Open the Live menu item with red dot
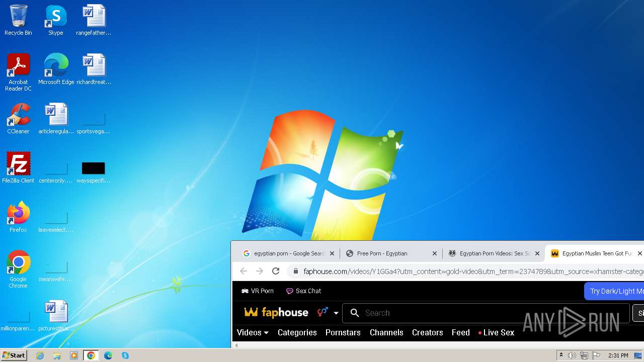644x362 pixels. point(496,332)
